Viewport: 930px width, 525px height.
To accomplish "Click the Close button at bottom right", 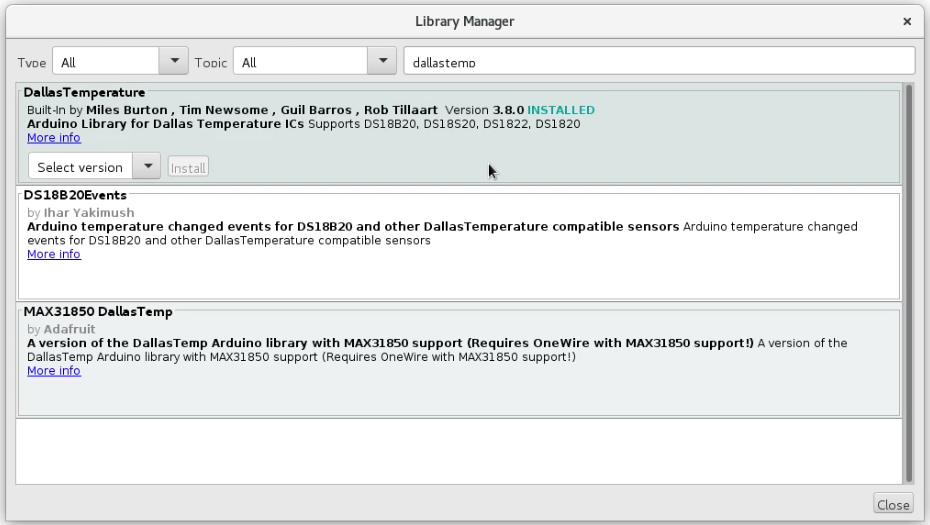I will click(x=892, y=505).
